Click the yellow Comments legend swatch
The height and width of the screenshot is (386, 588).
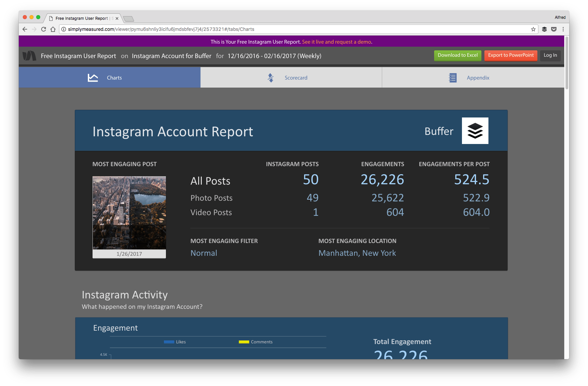point(244,342)
